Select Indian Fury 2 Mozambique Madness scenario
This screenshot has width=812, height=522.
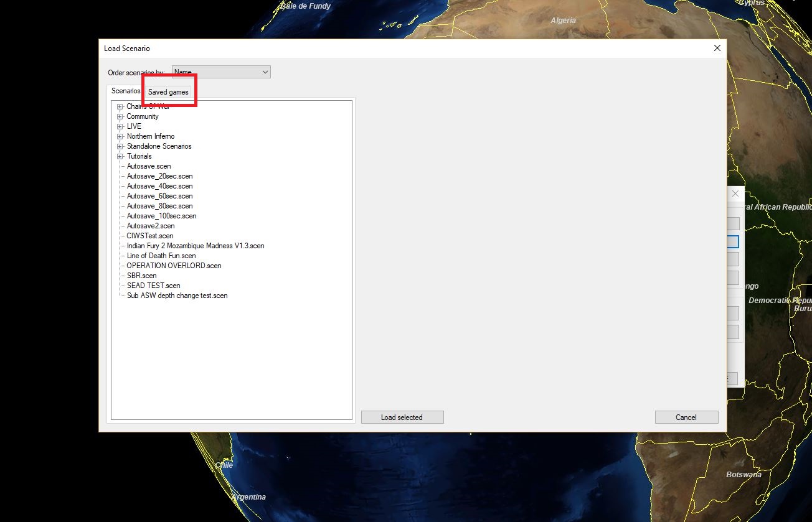[x=196, y=246]
